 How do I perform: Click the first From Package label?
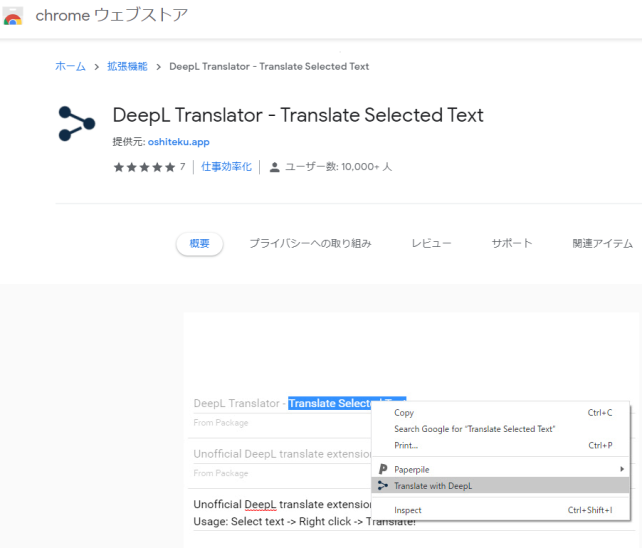point(221,423)
